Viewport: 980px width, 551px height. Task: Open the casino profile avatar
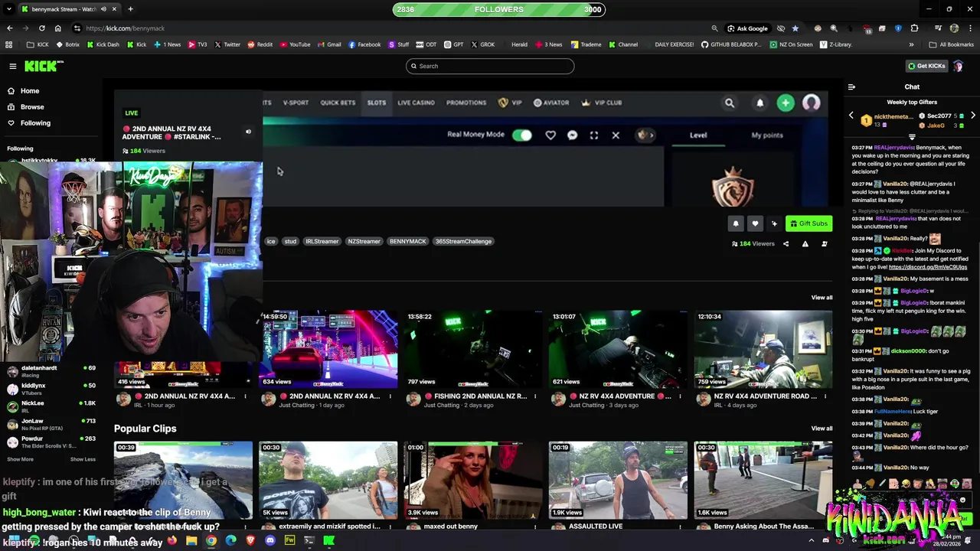point(812,103)
